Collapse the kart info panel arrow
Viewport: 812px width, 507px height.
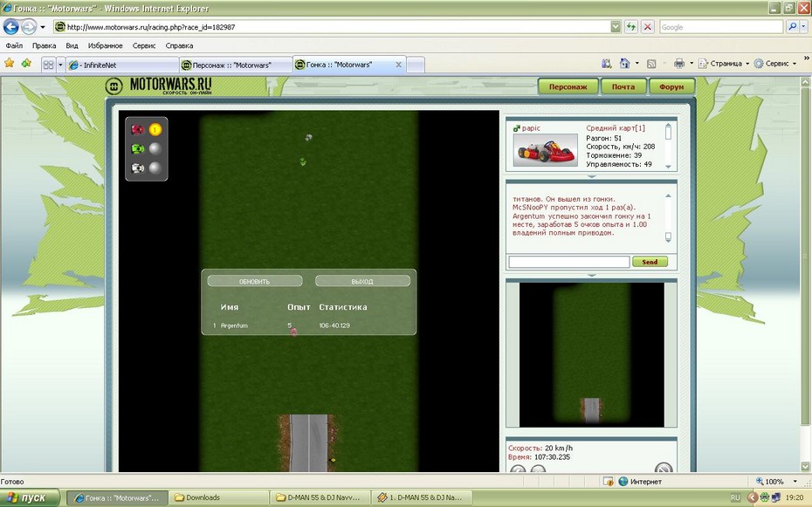tap(591, 176)
